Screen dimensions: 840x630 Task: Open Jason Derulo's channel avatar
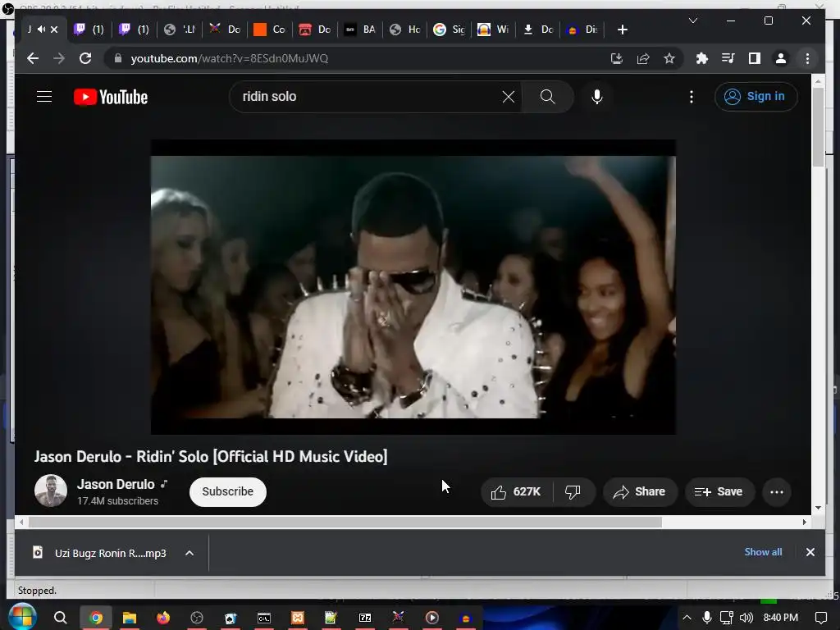[x=51, y=491]
